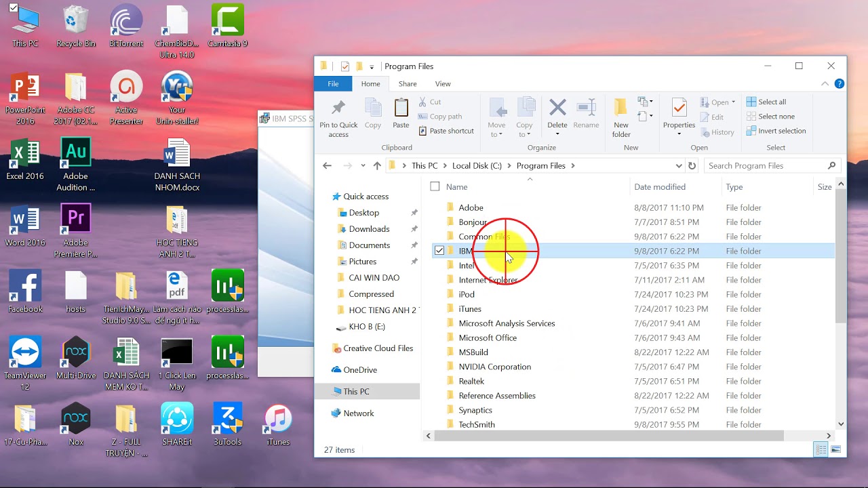
Task: Switch to the Share tab
Action: (408, 84)
